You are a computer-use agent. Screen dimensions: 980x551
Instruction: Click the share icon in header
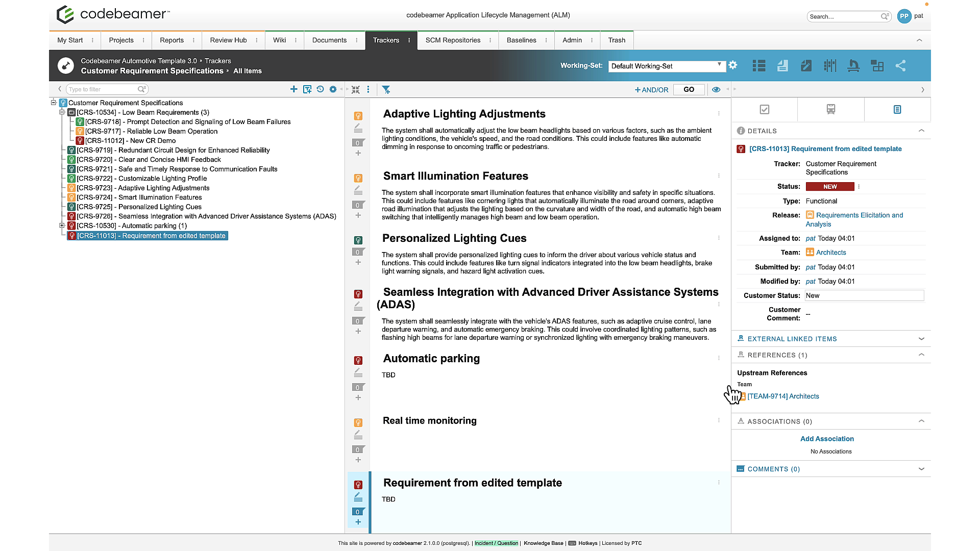pos(901,66)
